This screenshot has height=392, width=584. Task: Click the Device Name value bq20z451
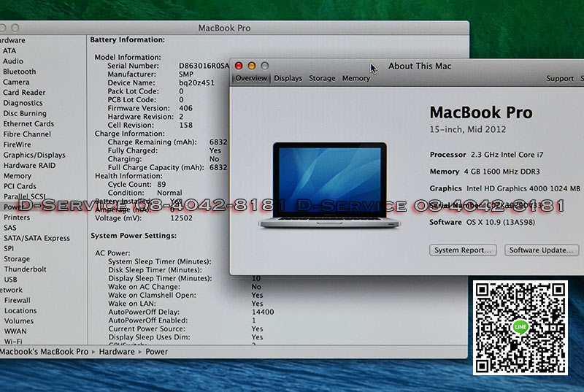[196, 82]
